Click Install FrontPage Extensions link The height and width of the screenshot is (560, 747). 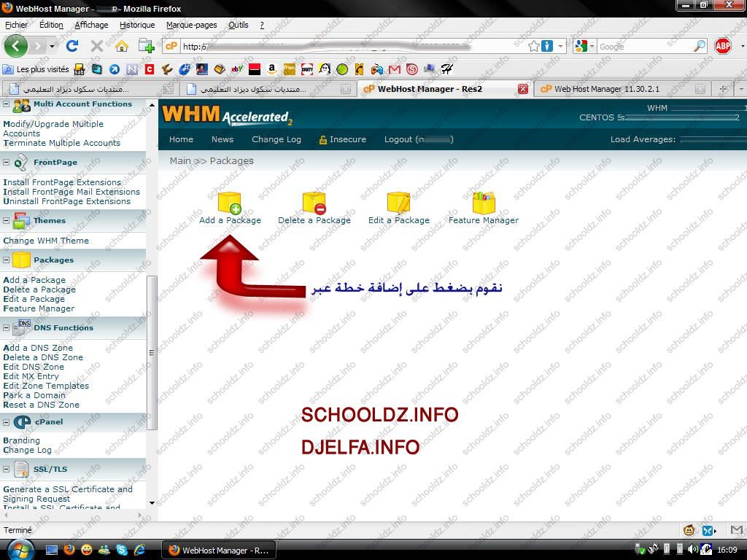coord(62,182)
